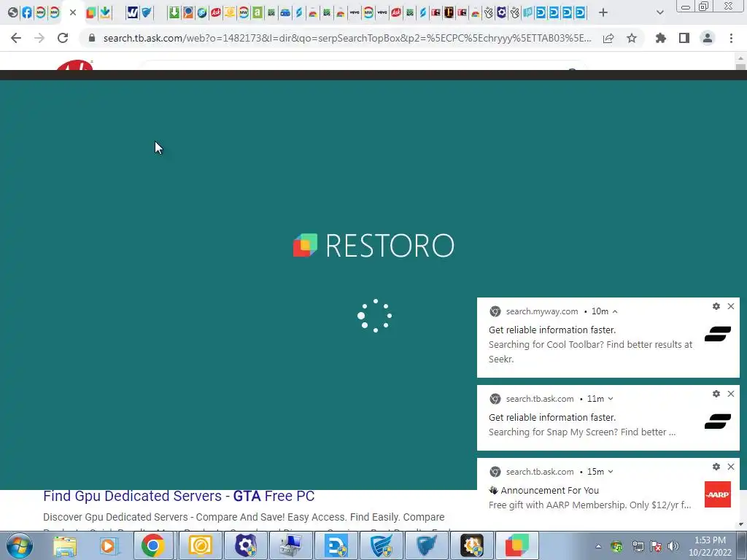This screenshot has height=560, width=747.
Task: Switch to the globe icon first tab
Action: 13,13
